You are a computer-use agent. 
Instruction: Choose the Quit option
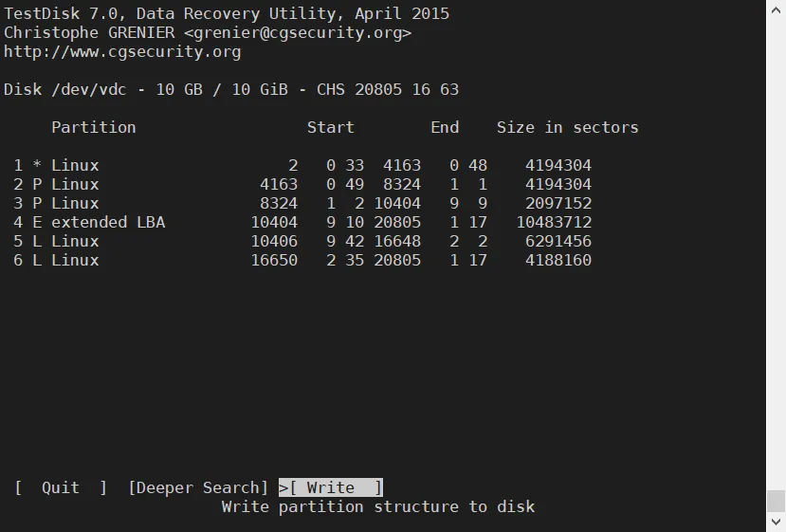tap(61, 487)
